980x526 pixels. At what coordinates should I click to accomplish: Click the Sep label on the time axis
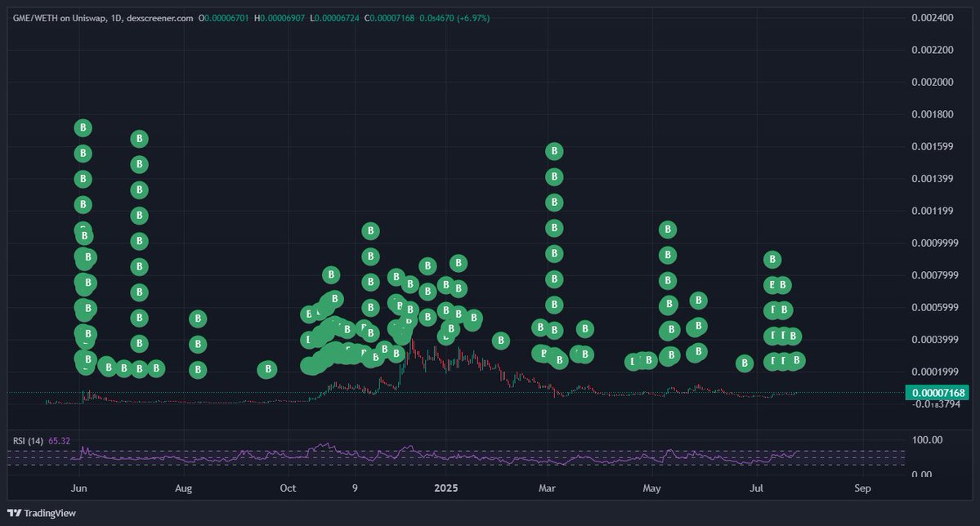[x=862, y=488]
